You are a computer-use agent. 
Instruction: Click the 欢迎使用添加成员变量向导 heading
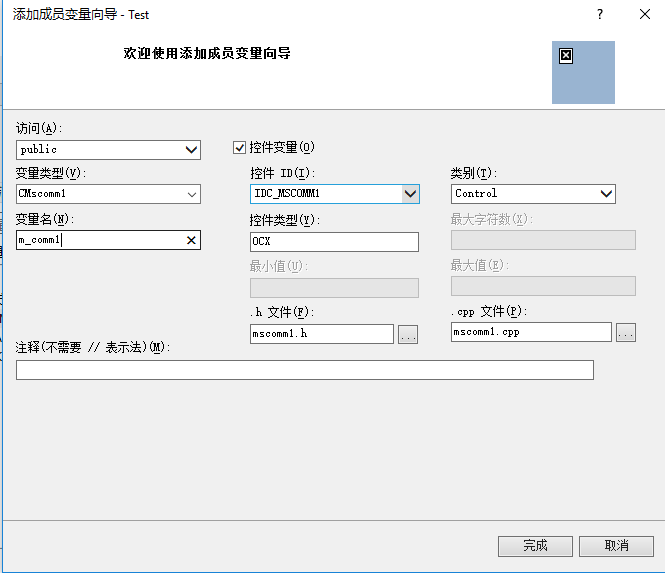[207, 53]
